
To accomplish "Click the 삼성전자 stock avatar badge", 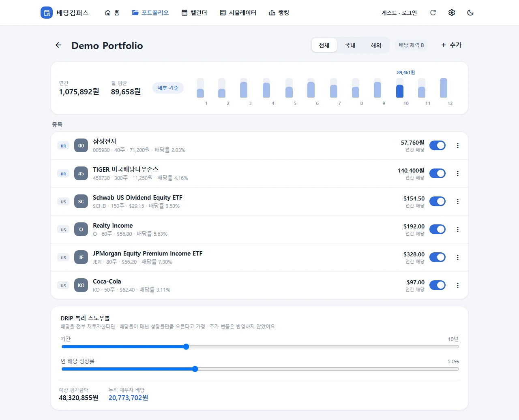I will pos(81,145).
